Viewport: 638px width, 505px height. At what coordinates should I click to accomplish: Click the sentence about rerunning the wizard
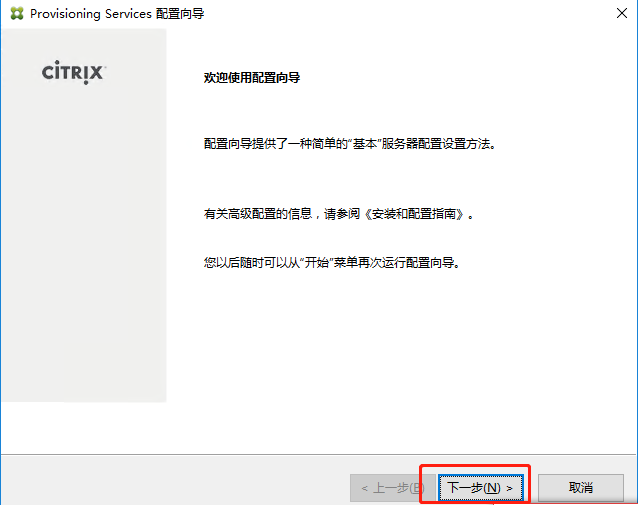(x=331, y=263)
